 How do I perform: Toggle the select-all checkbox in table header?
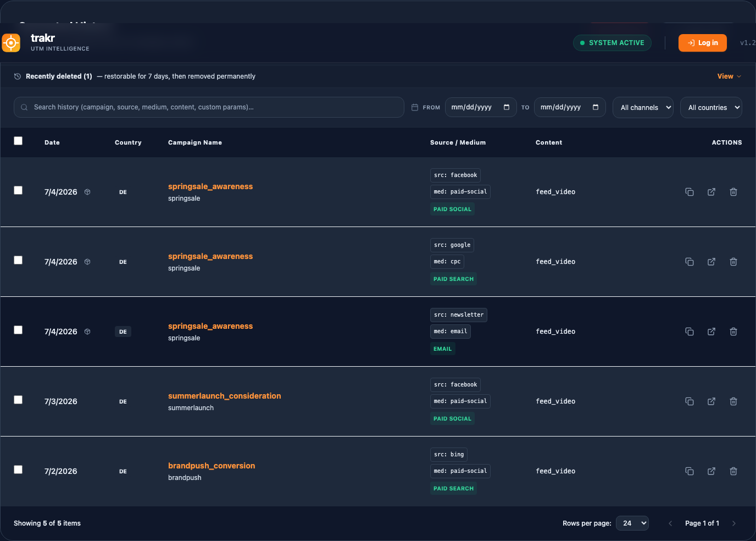tap(18, 141)
